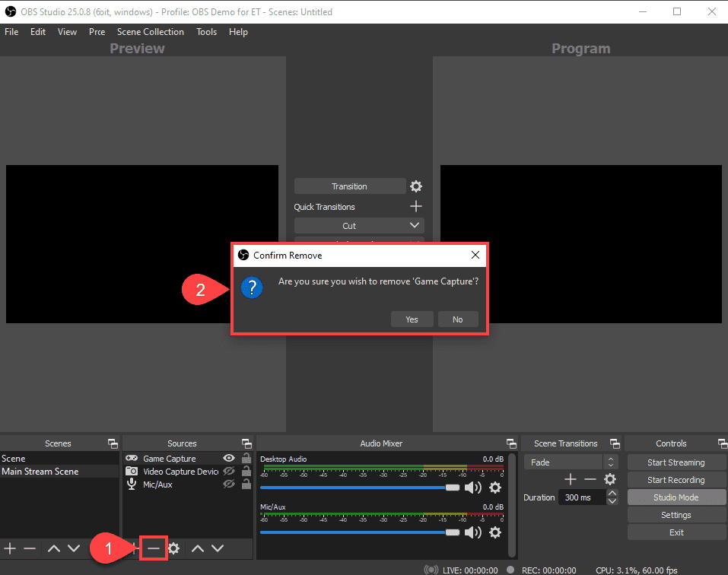
Task: Show the Video Capture Device source
Action: pyautogui.click(x=228, y=471)
